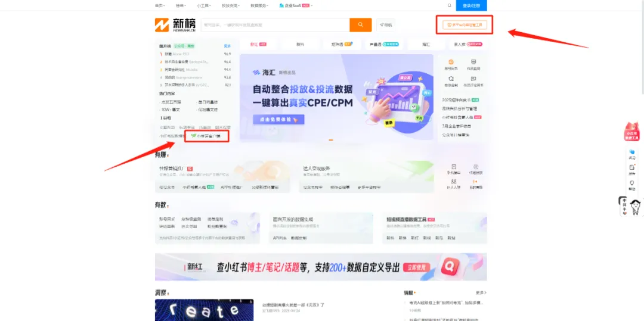Click the blue chat consult icon in the floating sidebar
This screenshot has height=321, width=644.
point(632,152)
